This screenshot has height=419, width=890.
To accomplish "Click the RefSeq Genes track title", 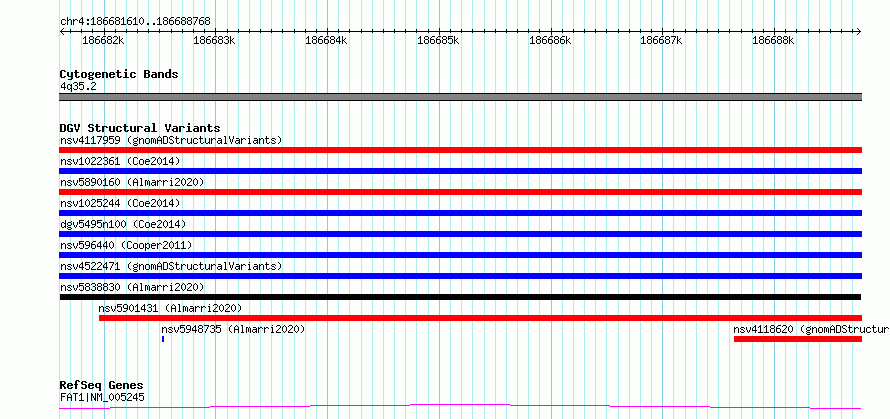I will 101,386.
